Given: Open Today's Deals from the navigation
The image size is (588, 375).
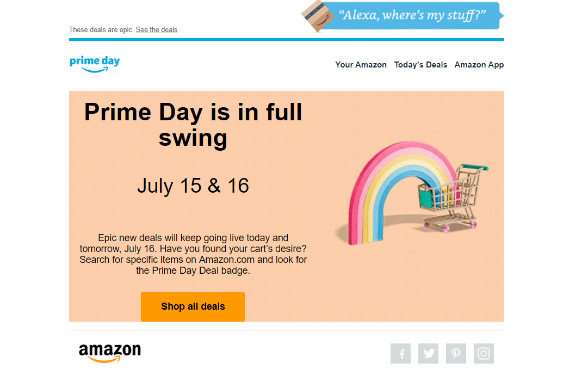Looking at the screenshot, I should click(420, 64).
